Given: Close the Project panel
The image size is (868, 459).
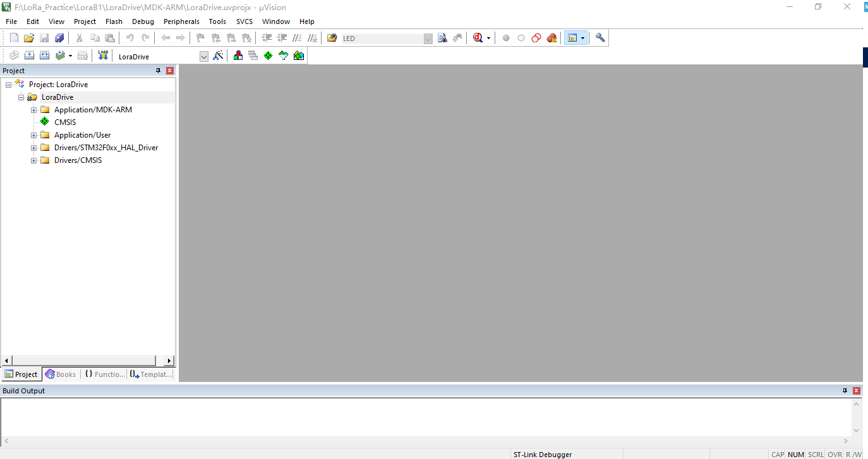Looking at the screenshot, I should [x=170, y=71].
